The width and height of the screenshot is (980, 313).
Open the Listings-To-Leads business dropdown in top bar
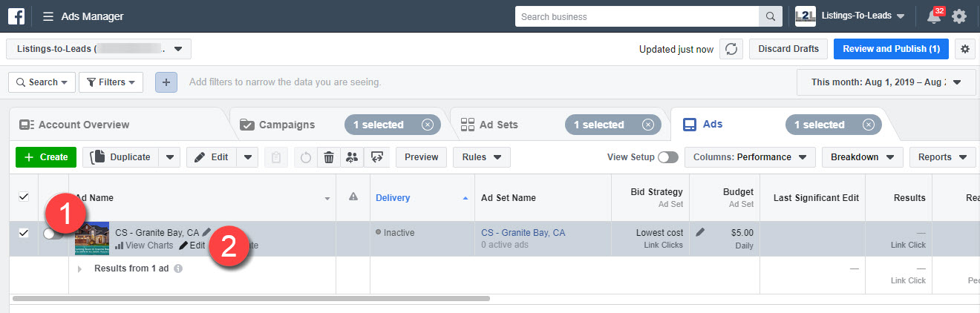pyautogui.click(x=863, y=16)
